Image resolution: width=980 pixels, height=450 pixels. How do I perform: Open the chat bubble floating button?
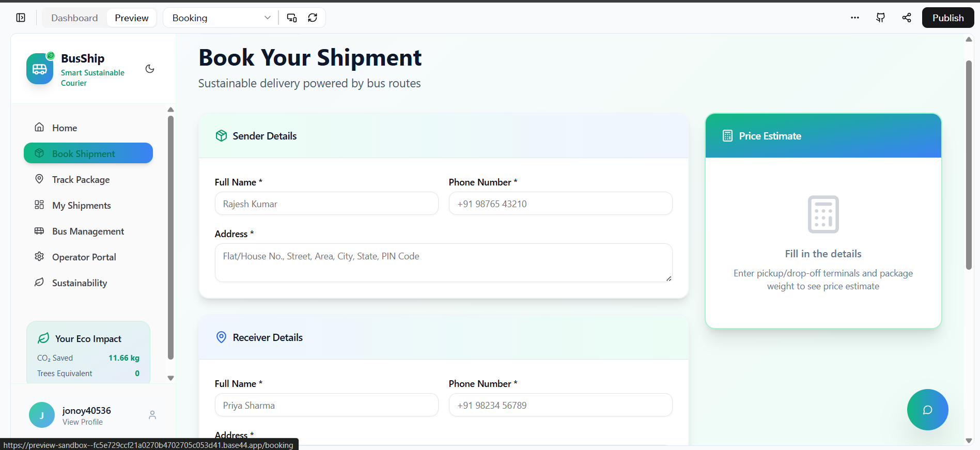[x=927, y=410]
